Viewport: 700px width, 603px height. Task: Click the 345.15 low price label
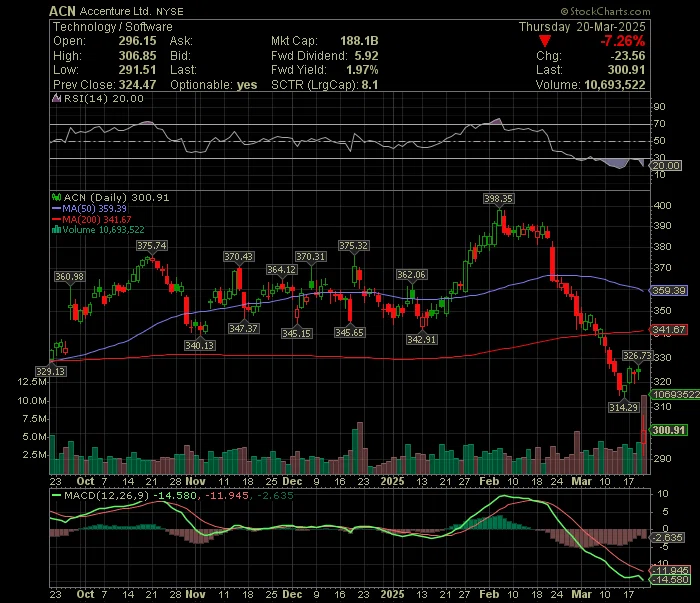pos(296,333)
